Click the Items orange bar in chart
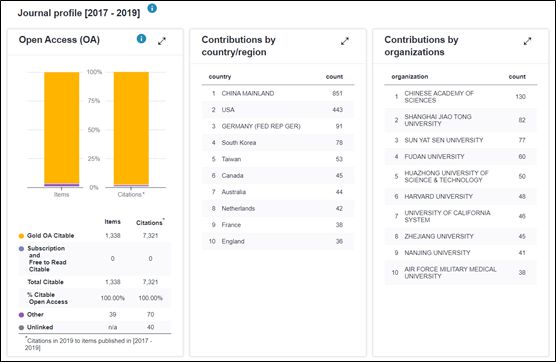This screenshot has height=362, width=556. pyautogui.click(x=62, y=128)
